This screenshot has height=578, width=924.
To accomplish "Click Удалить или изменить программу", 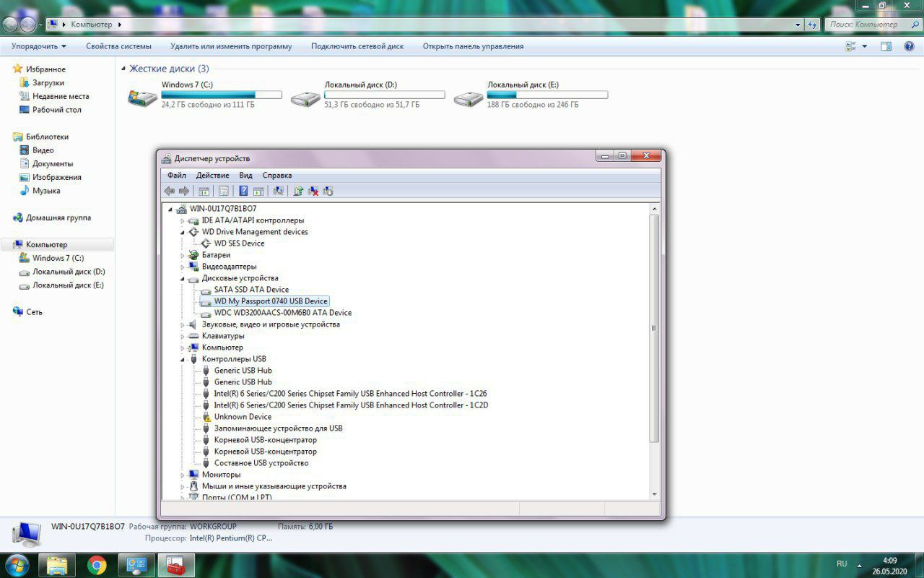I will click(231, 46).
